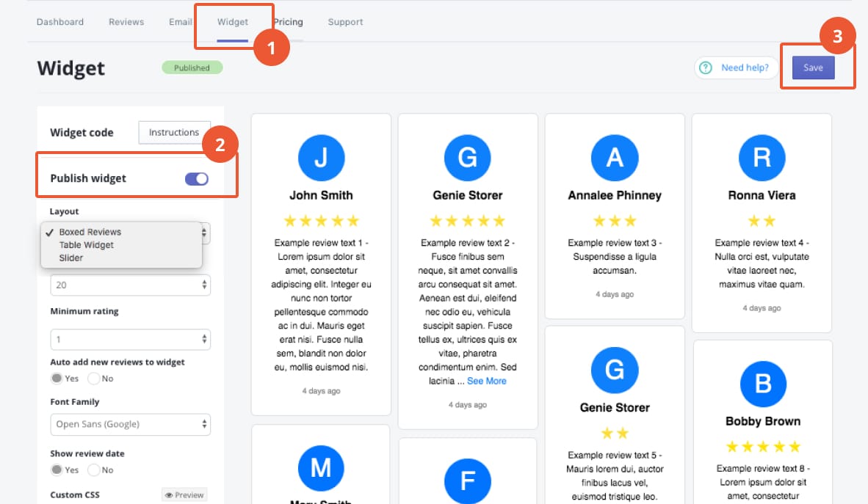Click the two-star rating above review text 5
This screenshot has height=504, width=868.
pyautogui.click(x=615, y=433)
